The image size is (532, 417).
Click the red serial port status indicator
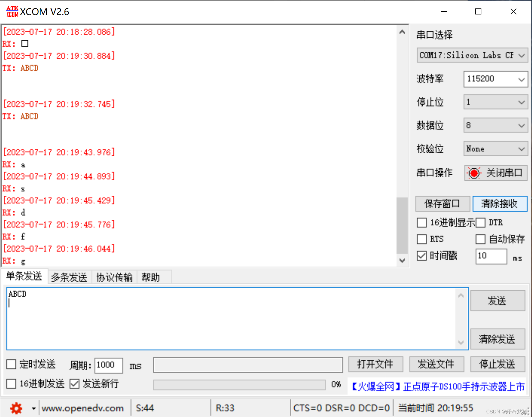(474, 173)
